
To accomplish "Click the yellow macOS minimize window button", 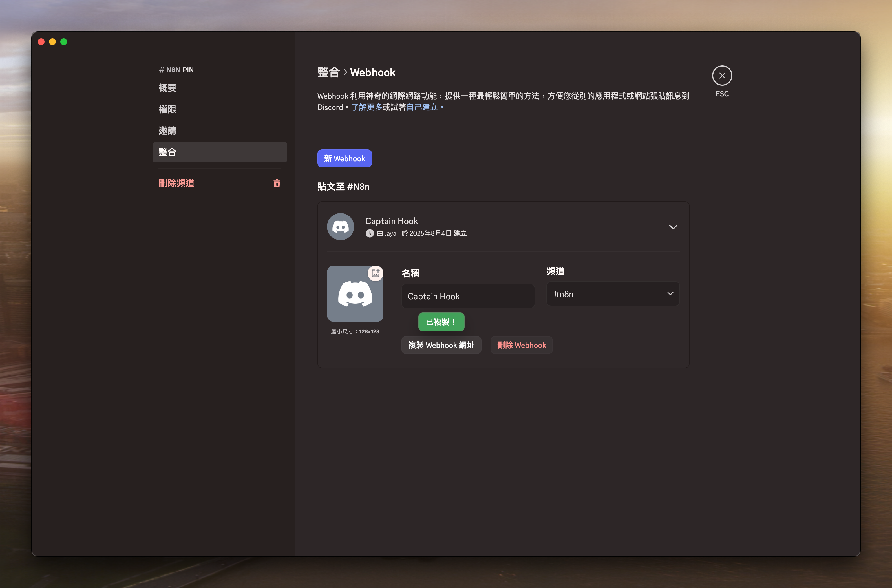I will click(52, 42).
